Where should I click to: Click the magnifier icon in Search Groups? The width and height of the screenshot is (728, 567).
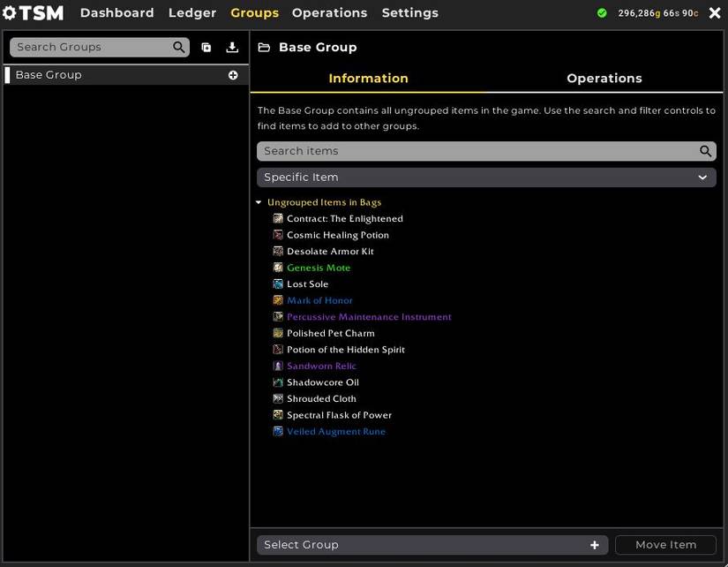179,48
